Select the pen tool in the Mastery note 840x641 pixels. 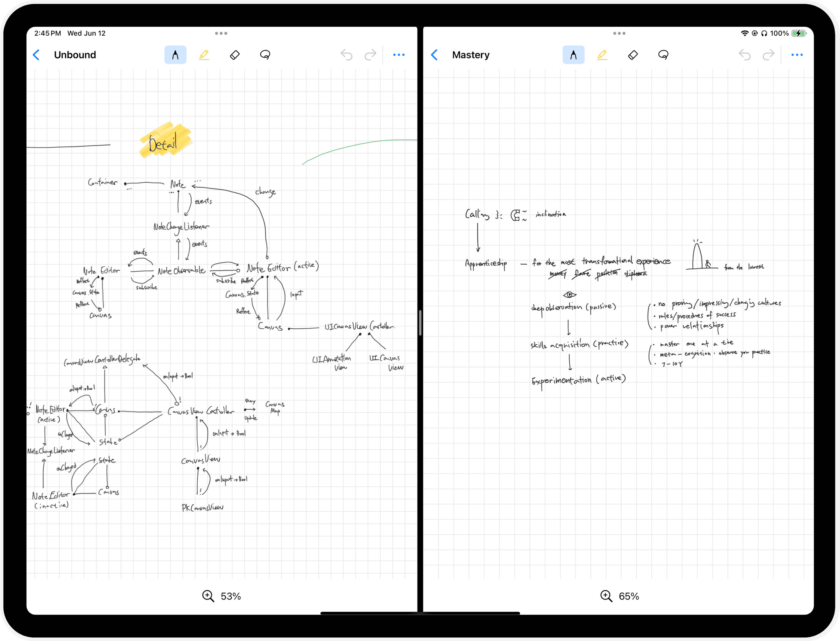pos(573,55)
